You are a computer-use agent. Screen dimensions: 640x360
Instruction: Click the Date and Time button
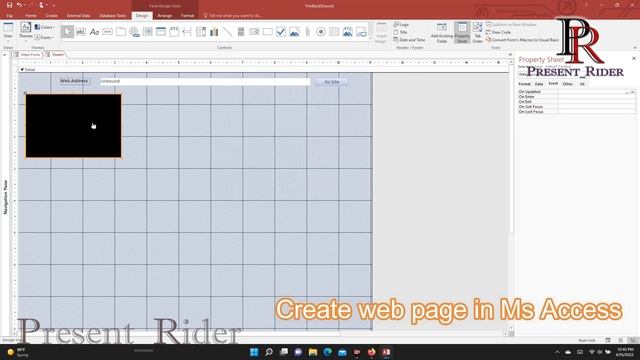tap(409, 40)
